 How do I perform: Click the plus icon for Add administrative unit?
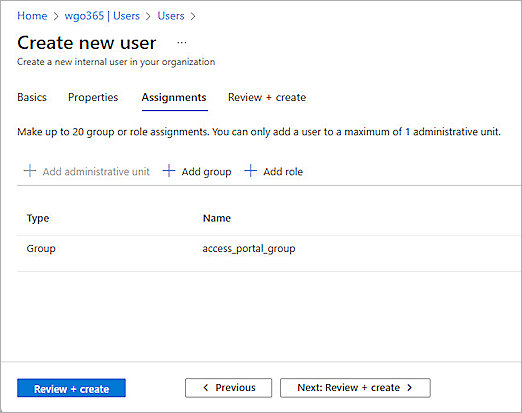(x=30, y=171)
